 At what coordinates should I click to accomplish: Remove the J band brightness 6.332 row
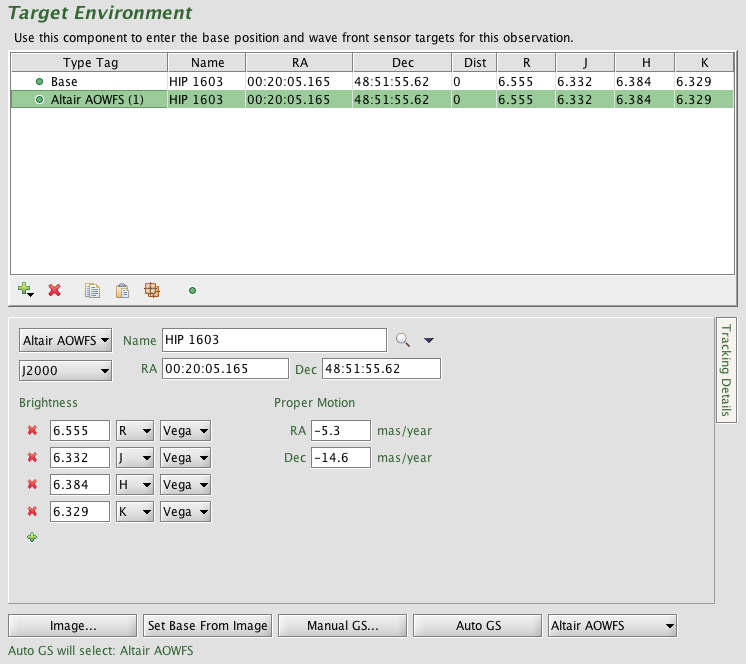(x=32, y=458)
